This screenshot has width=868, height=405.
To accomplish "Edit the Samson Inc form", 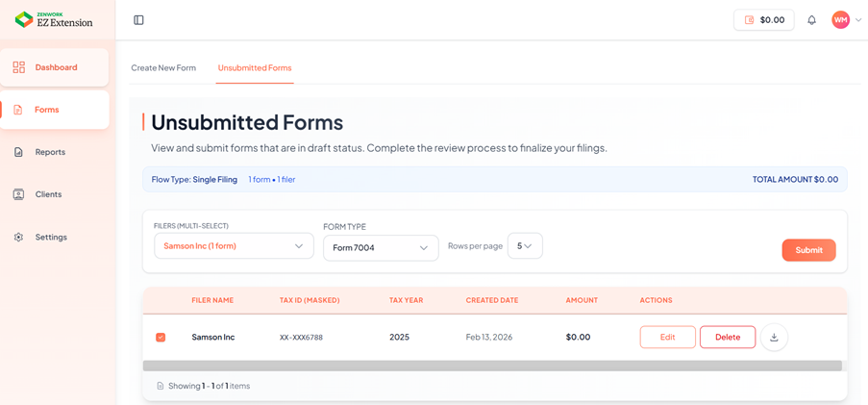I will pyautogui.click(x=667, y=338).
